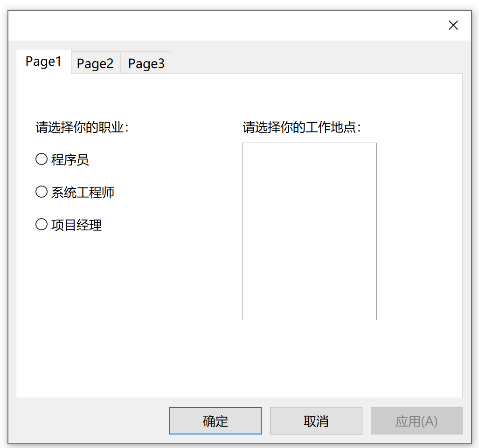
Task: Confirm the dialog with 确定
Action: [x=215, y=420]
